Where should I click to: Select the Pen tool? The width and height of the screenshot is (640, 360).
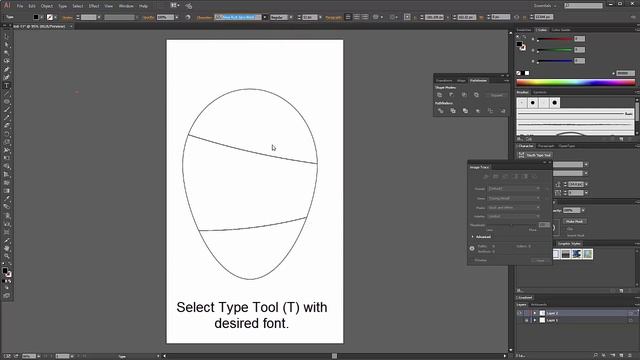coord(7,69)
